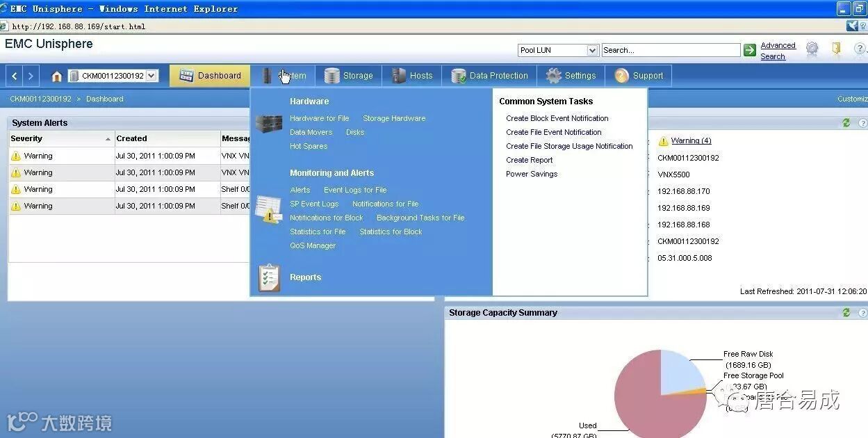Open the Data Protection menu
868x438 pixels.
pos(489,76)
